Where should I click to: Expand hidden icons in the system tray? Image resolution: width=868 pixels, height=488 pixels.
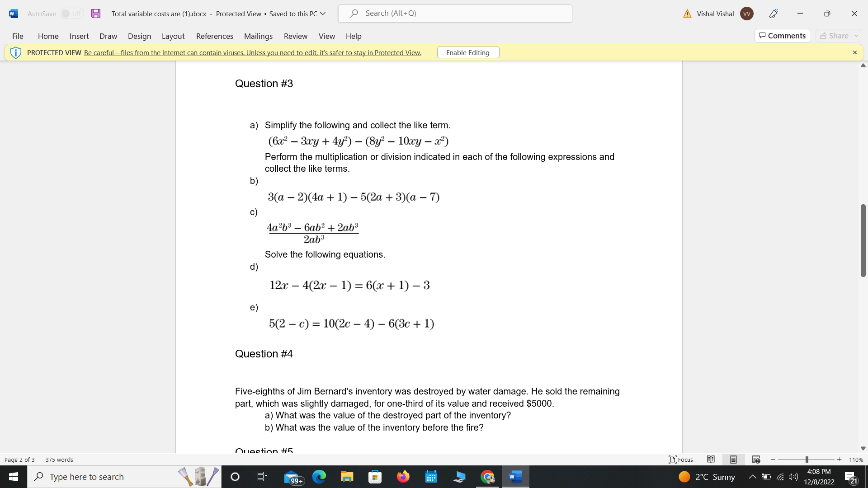[752, 477]
